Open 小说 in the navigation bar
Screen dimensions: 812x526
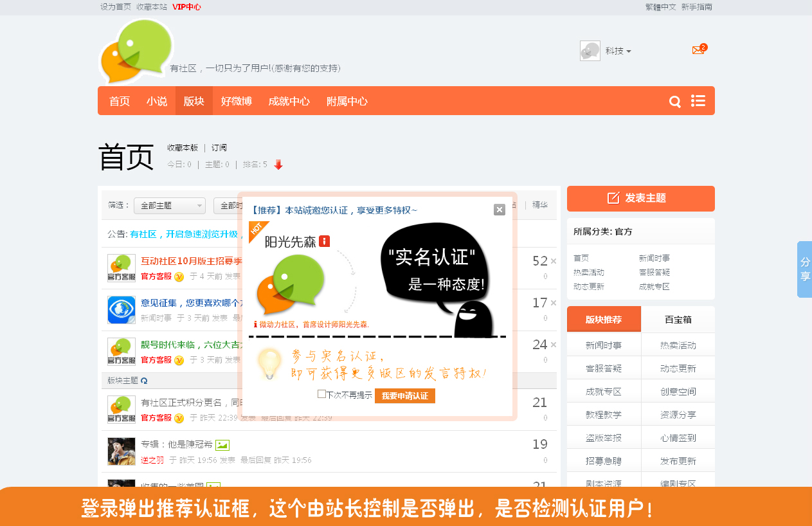click(x=157, y=102)
